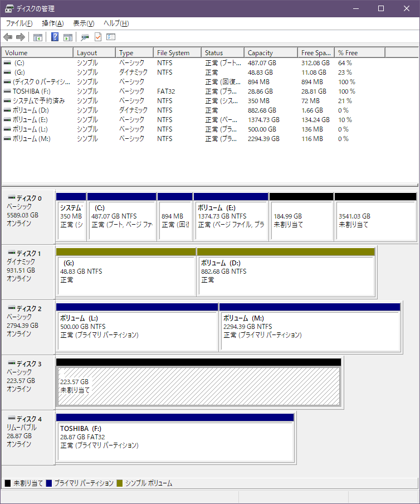420x504 pixels.
Task: Click the ダイナミック type cell for (G:)
Action: pos(133,72)
